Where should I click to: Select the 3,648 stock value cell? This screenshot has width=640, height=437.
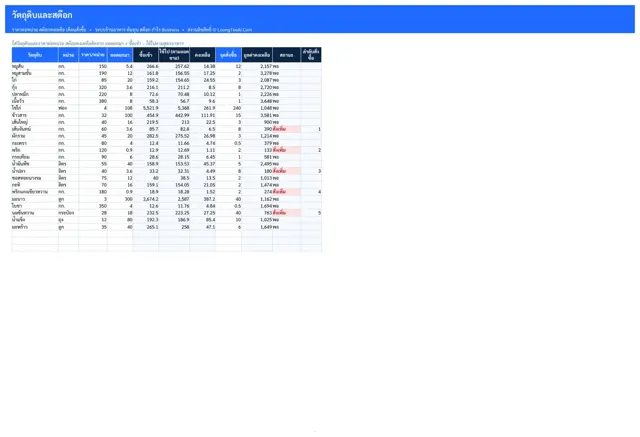(x=257, y=101)
